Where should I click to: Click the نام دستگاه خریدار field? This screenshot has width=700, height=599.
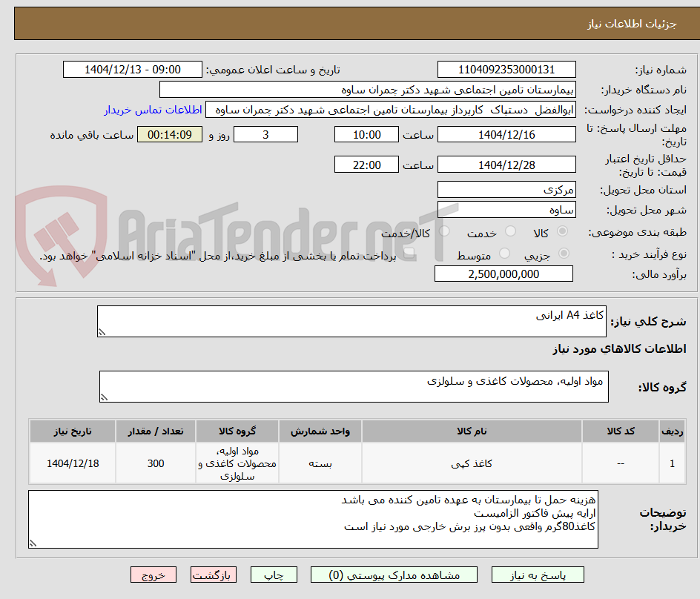[x=367, y=90]
